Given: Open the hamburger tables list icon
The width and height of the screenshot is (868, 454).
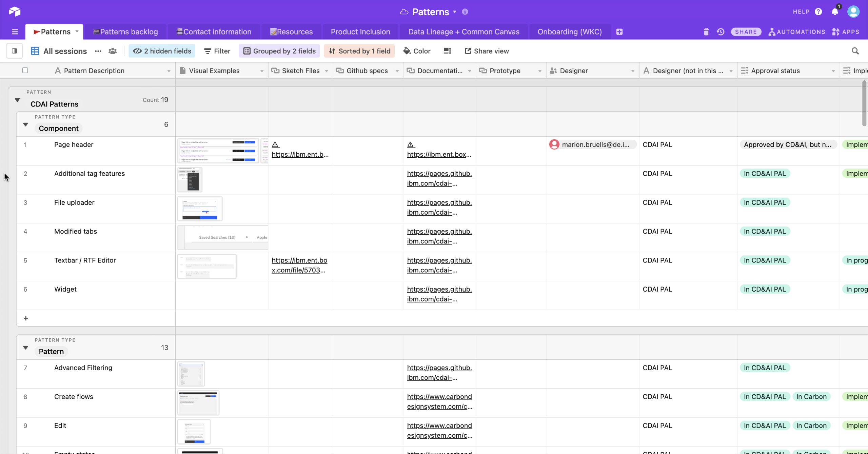Looking at the screenshot, I should pyautogui.click(x=15, y=32).
